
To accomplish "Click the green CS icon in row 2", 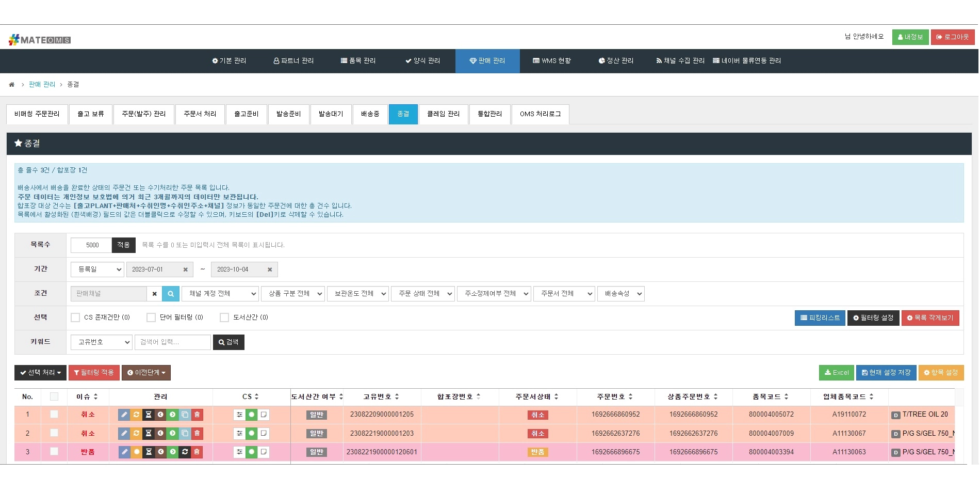I will [252, 433].
